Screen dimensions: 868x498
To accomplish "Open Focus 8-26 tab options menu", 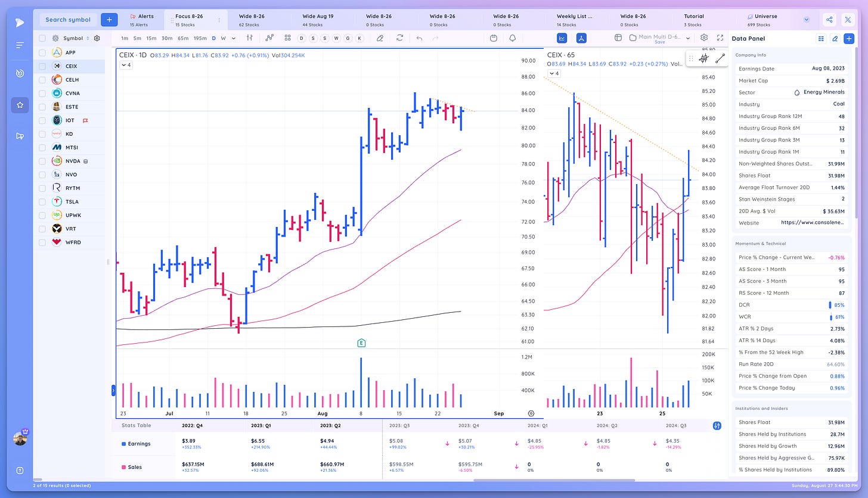I will tap(219, 20).
